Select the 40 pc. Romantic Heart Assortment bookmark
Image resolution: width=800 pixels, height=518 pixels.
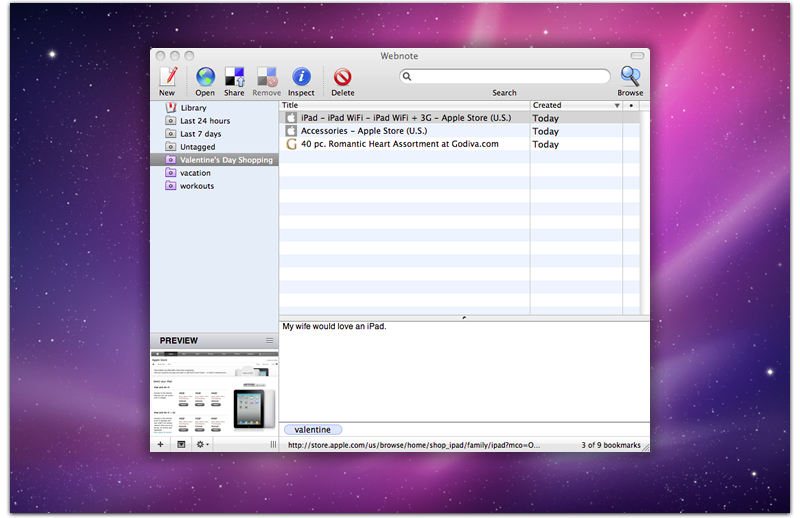459,144
